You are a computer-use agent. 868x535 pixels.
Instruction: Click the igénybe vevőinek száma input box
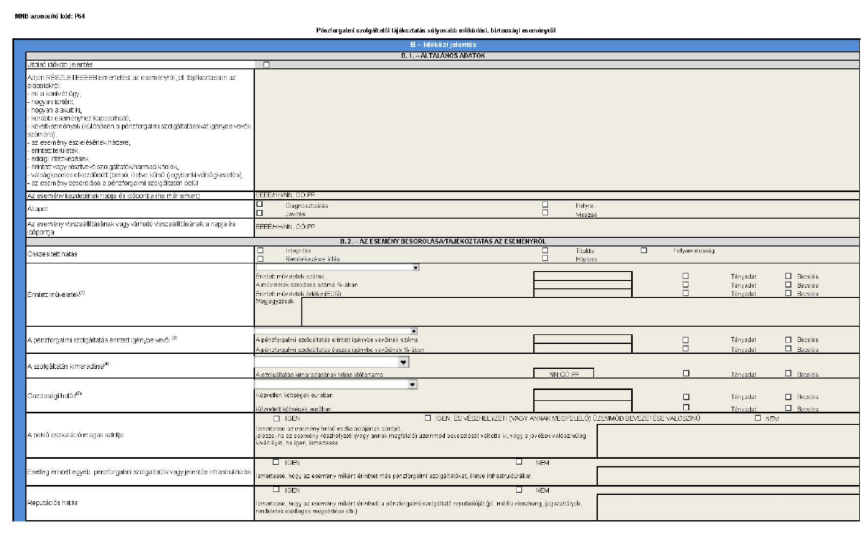[582, 339]
